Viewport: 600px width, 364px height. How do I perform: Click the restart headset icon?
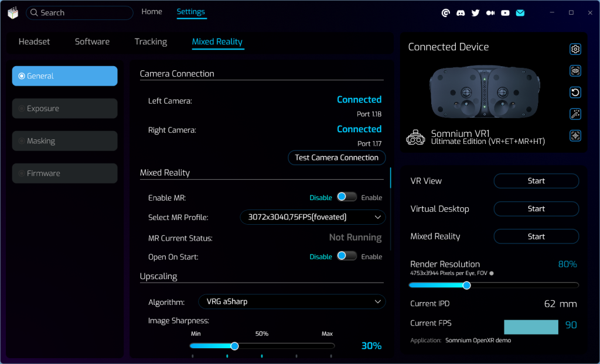pos(575,92)
